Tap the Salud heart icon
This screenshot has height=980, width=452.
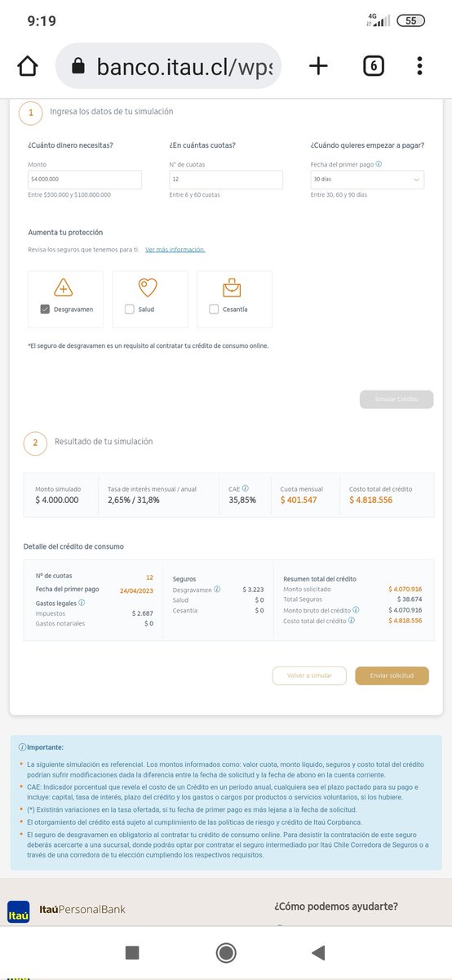(x=148, y=287)
